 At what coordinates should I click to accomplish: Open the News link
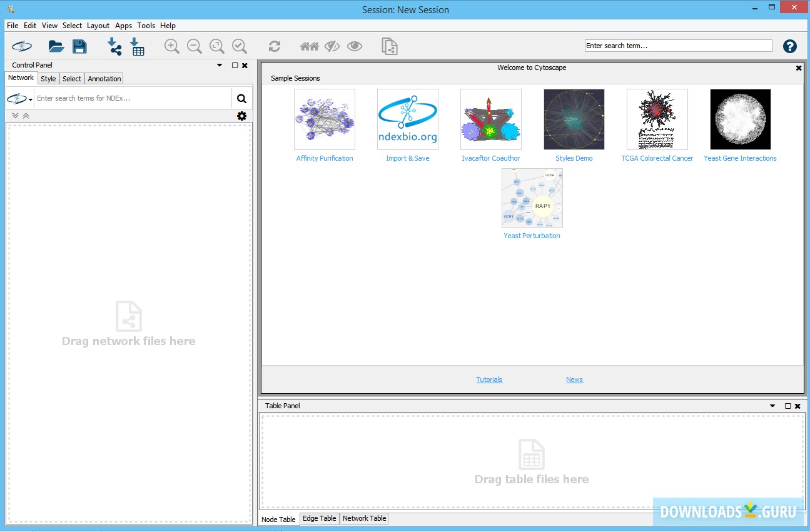[574, 379]
